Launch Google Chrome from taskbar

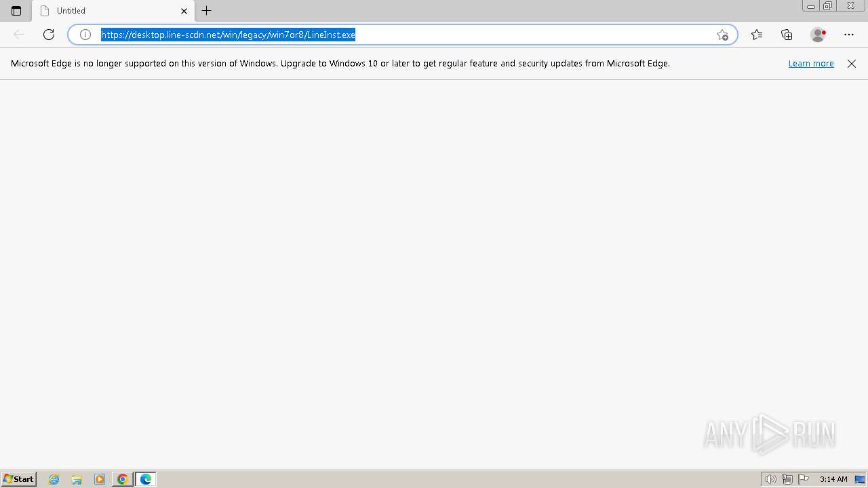pyautogui.click(x=122, y=479)
